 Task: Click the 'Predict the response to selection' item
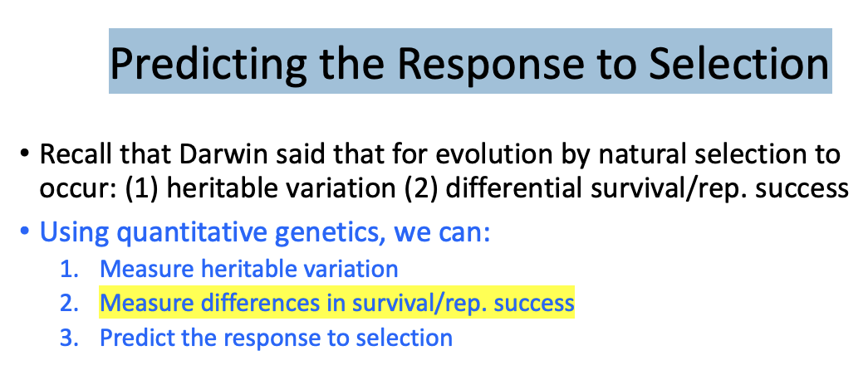(276, 338)
